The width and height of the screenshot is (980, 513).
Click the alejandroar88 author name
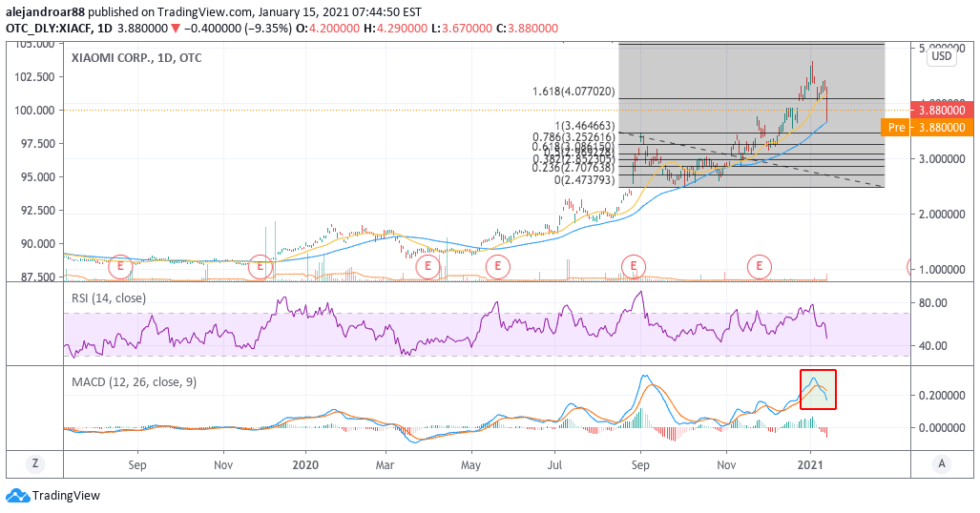[46, 11]
